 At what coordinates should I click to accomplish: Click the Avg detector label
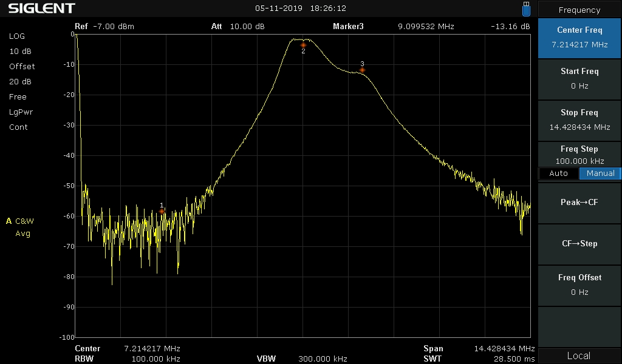(22, 234)
